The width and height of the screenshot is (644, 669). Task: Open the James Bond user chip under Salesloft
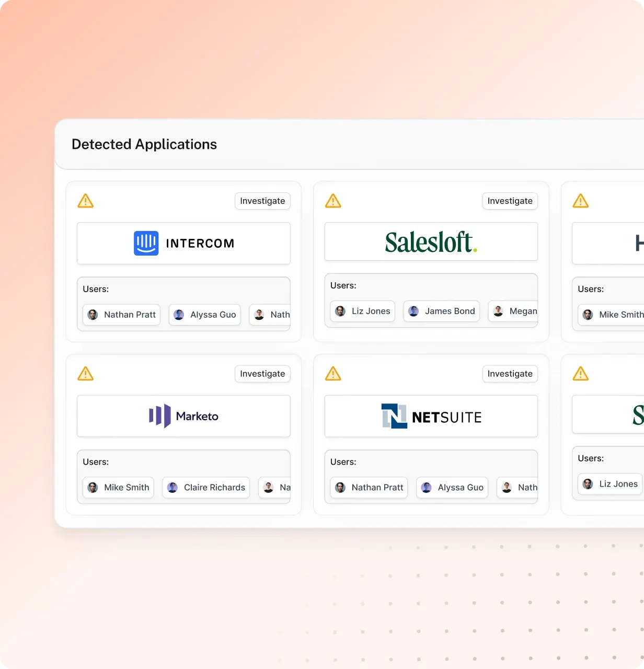tap(442, 311)
